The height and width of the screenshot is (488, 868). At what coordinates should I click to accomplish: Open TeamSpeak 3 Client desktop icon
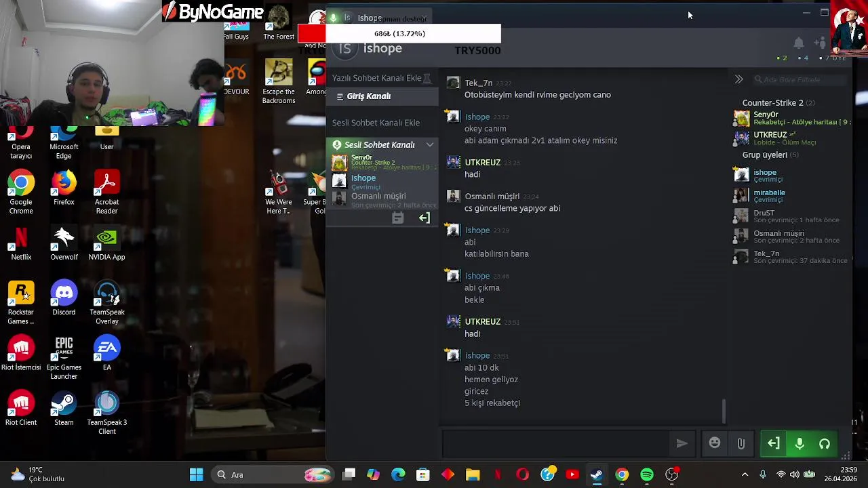(106, 413)
